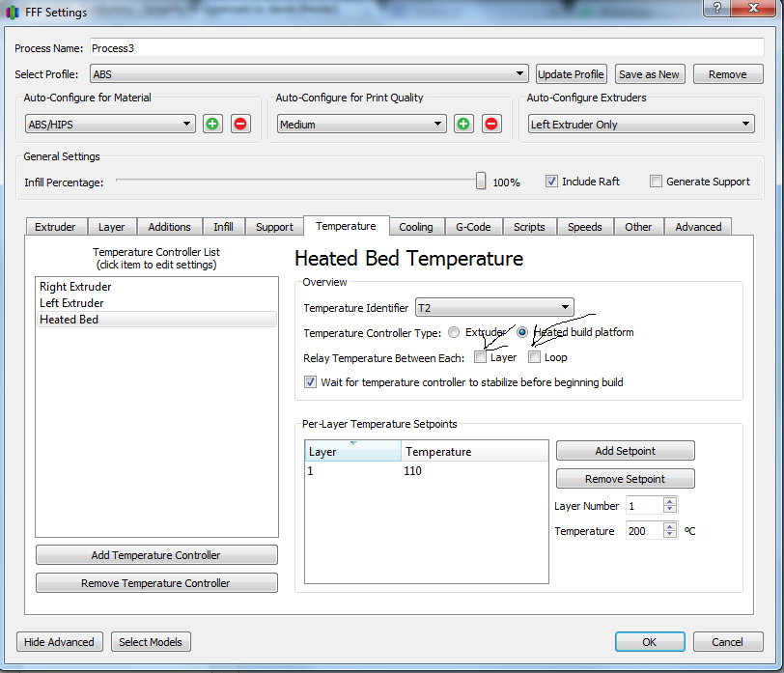Click the Temperature 200 value field
784x673 pixels.
644,530
